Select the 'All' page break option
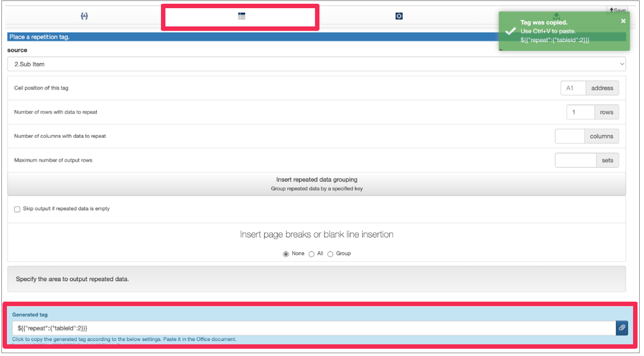644x356 pixels. [x=311, y=254]
